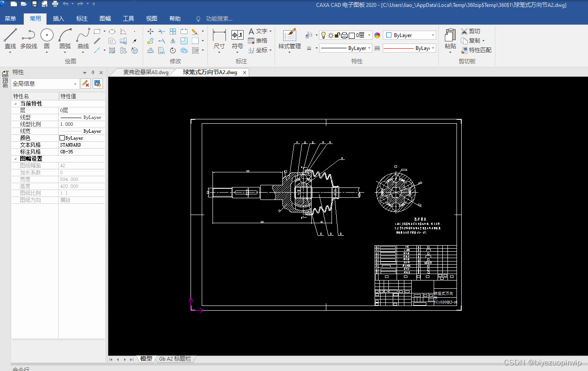Viewport: 588px width, 371px height.
Task: Click the 颜色 ByLayer swatch value
Action: coord(81,138)
